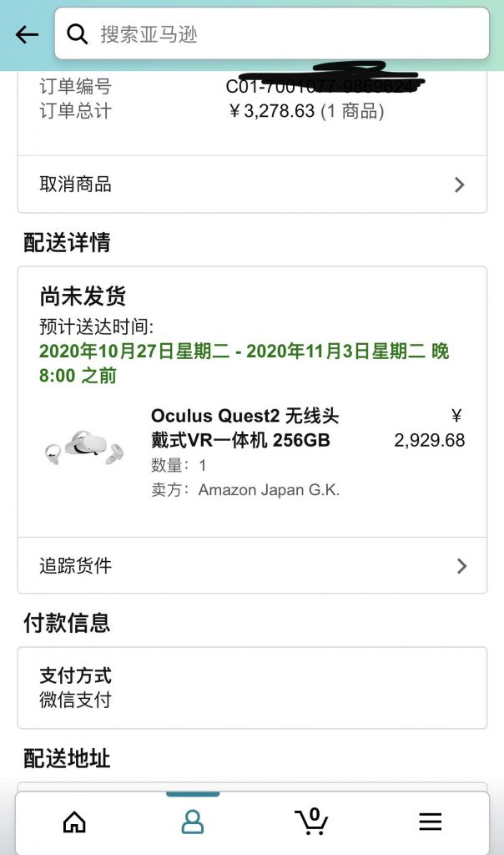Expand the 取消商品 row via its chevron
Image resolution: width=504 pixels, height=855 pixels.
click(459, 184)
